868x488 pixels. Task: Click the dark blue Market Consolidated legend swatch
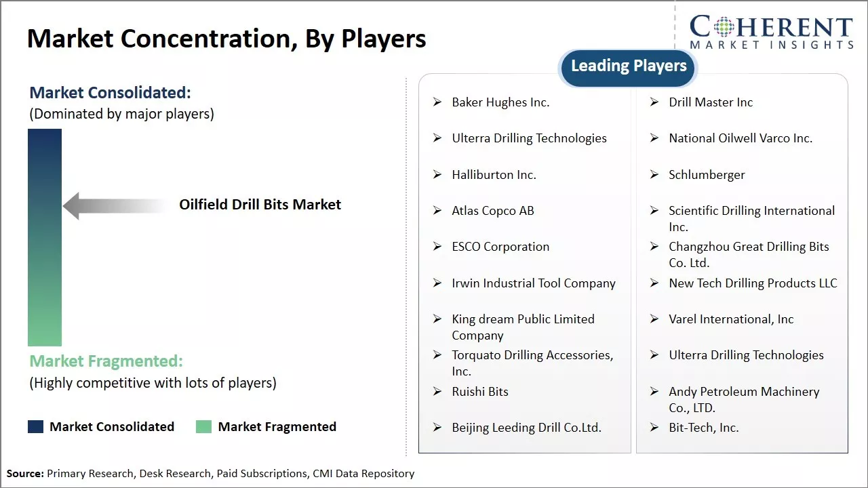click(x=35, y=426)
